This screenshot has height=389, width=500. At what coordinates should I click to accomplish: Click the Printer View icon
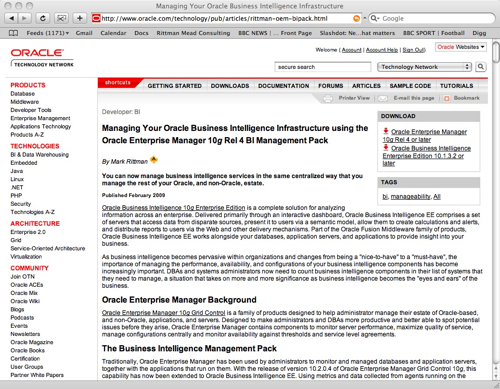tap(328, 98)
